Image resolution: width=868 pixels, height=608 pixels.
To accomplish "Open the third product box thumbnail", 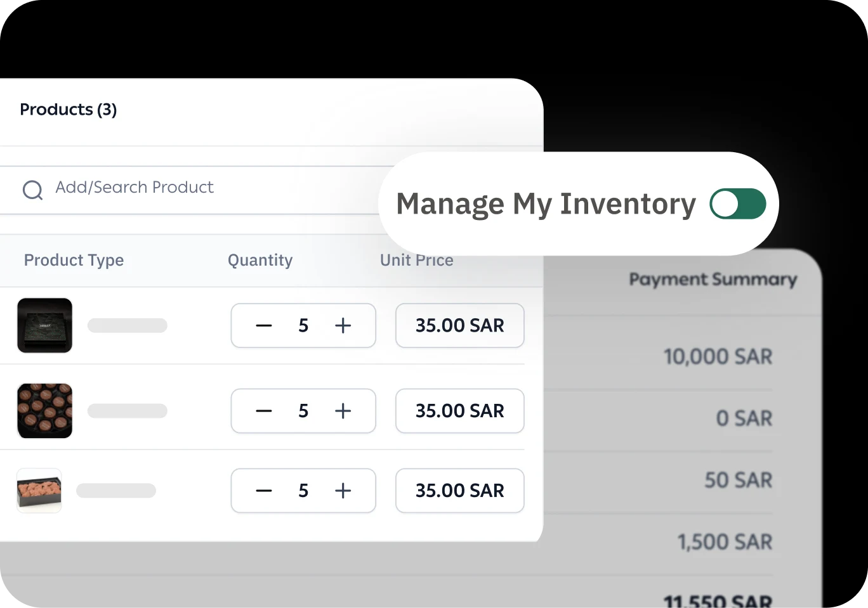I will 39,490.
